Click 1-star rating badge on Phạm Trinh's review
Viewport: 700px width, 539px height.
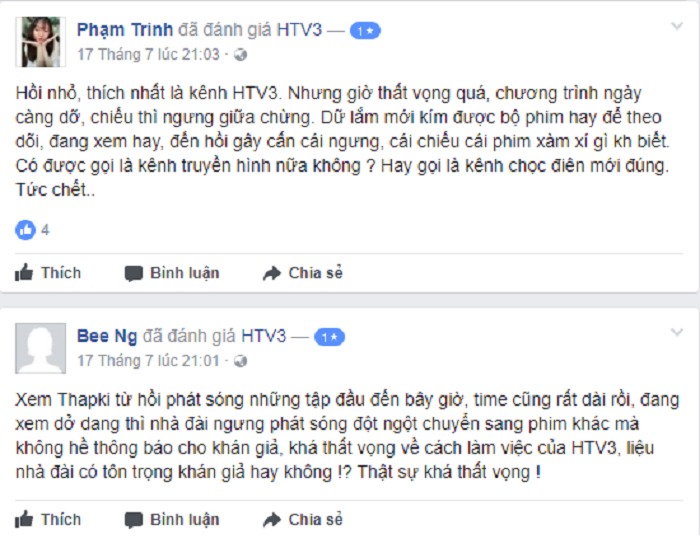(x=365, y=31)
